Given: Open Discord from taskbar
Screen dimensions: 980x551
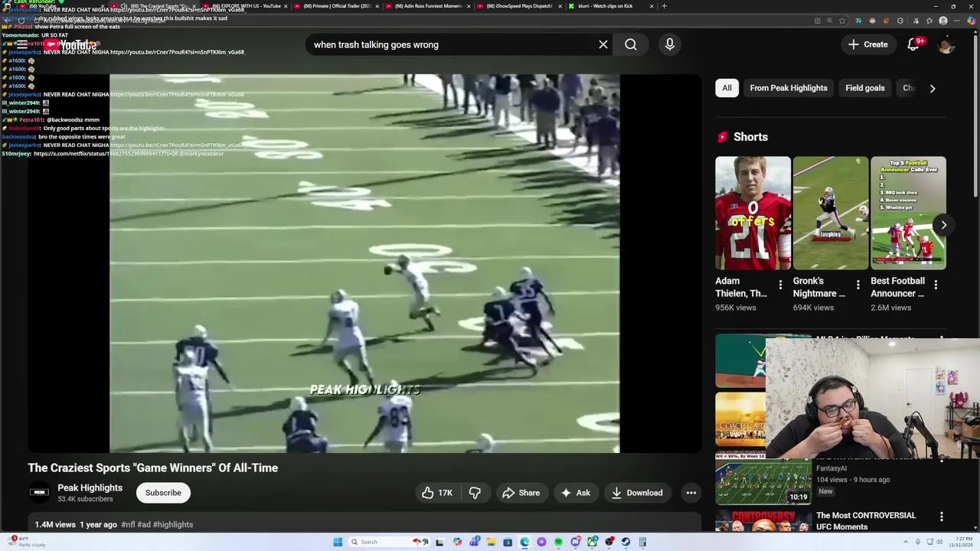Looking at the screenshot, I should (x=576, y=542).
